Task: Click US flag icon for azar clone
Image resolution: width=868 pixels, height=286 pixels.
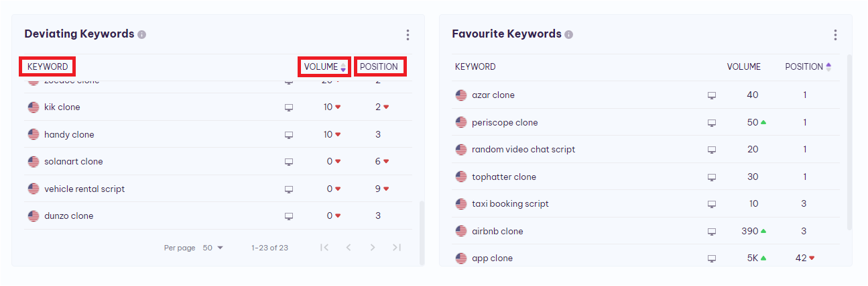Action: (x=461, y=95)
